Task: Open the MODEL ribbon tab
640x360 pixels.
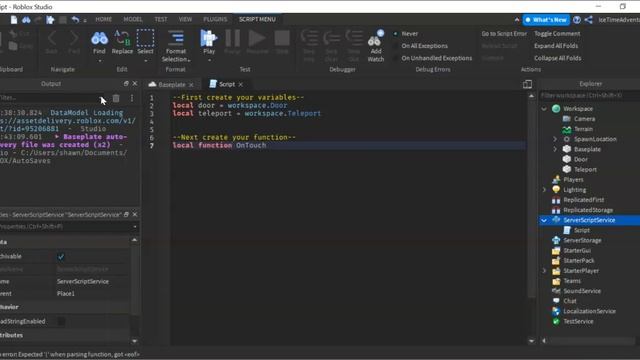Action: (133, 19)
